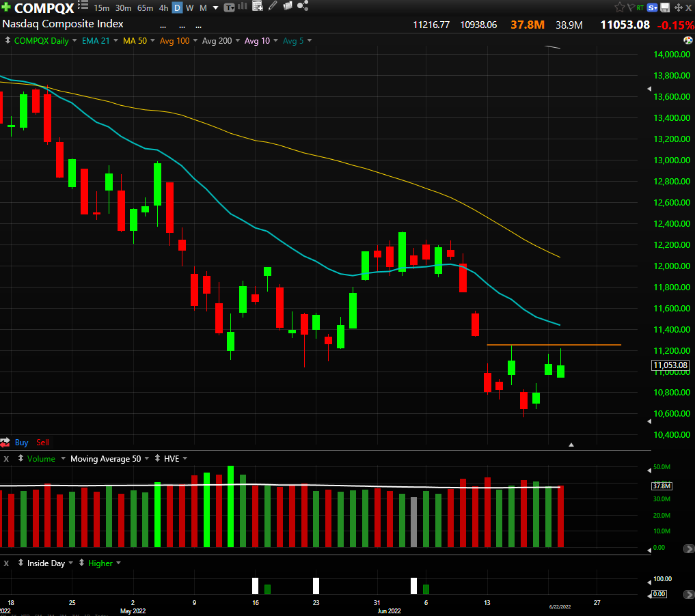Click the reorder arrows beside Volume

21,458
